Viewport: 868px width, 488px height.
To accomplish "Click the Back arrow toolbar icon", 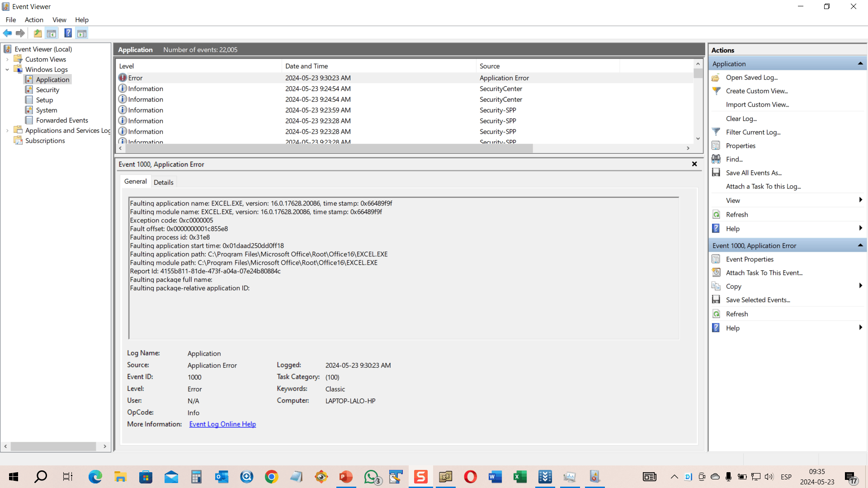I will tap(8, 33).
